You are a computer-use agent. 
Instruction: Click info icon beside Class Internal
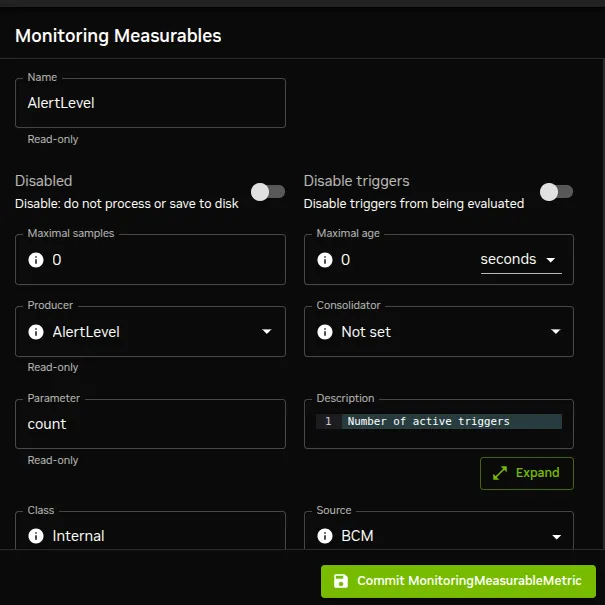[x=36, y=536]
